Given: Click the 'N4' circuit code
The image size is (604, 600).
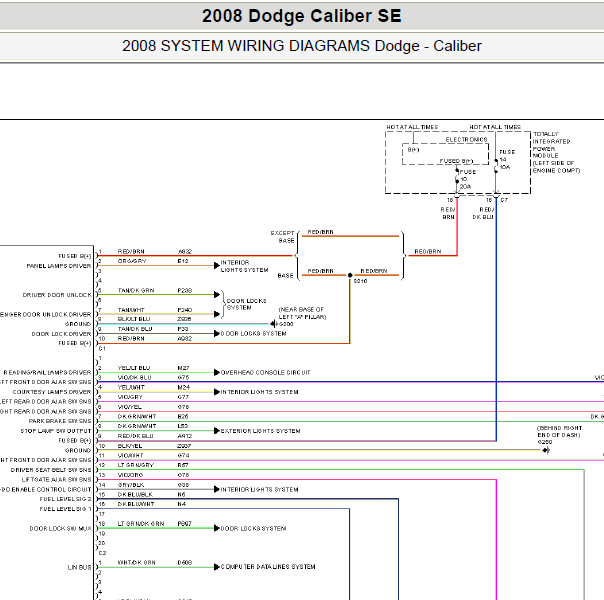Looking at the screenshot, I should [182, 504].
